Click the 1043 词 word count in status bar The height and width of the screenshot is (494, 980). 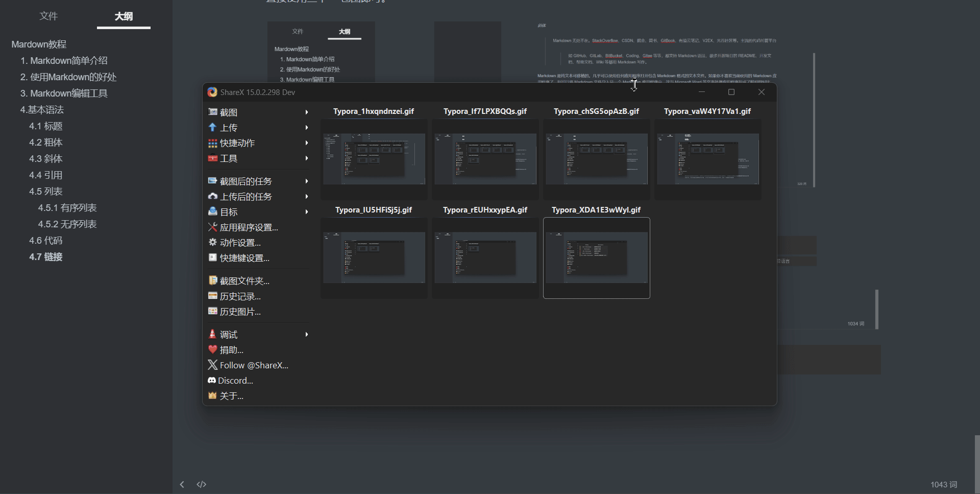coord(944,484)
